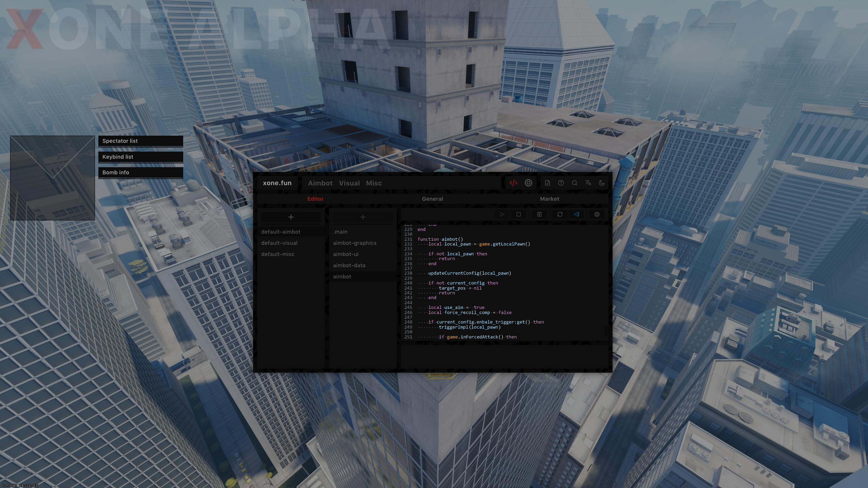Click the document checkmark icon
Image resolution: width=868 pixels, height=488 pixels.
tap(547, 183)
